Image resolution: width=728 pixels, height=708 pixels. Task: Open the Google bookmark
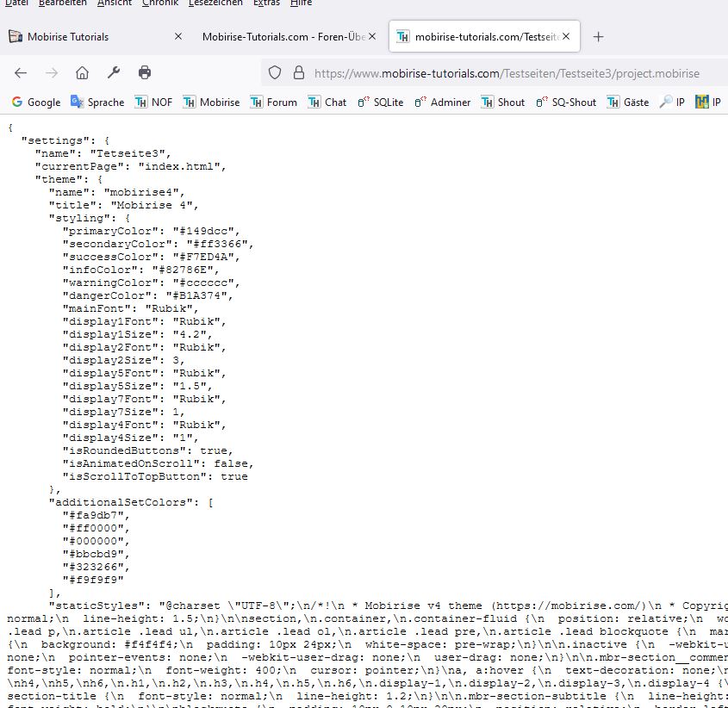[36, 102]
